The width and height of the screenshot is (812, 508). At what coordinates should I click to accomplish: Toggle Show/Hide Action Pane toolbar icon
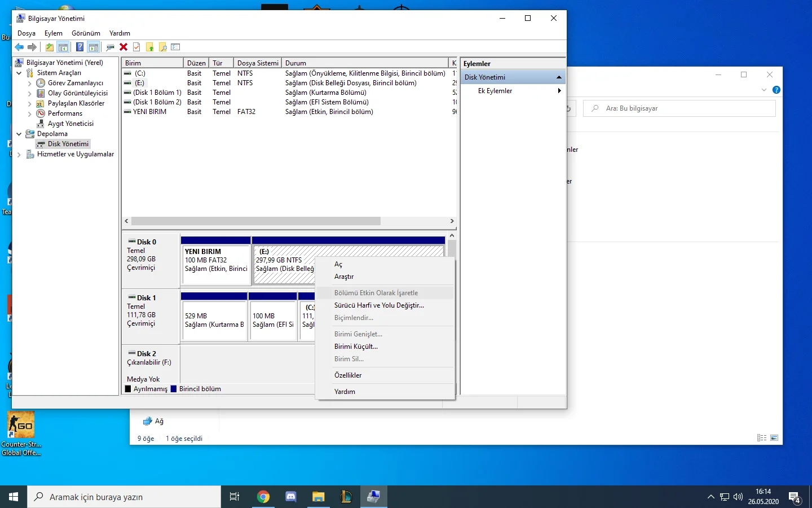coord(94,47)
